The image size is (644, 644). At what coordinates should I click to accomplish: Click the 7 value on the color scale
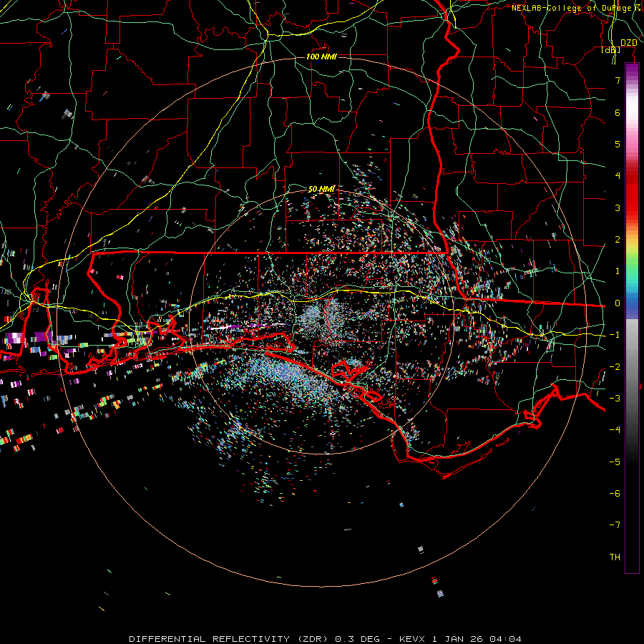(618, 80)
